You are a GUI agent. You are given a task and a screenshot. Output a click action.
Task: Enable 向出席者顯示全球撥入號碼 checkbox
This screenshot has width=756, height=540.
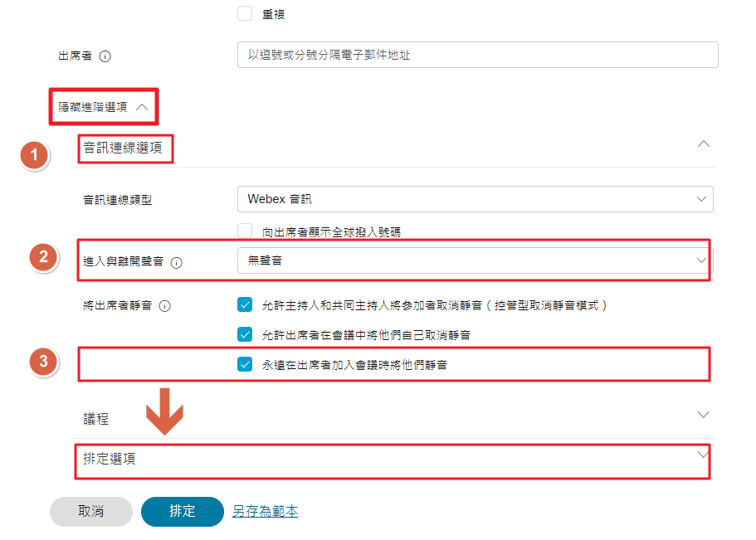245,231
